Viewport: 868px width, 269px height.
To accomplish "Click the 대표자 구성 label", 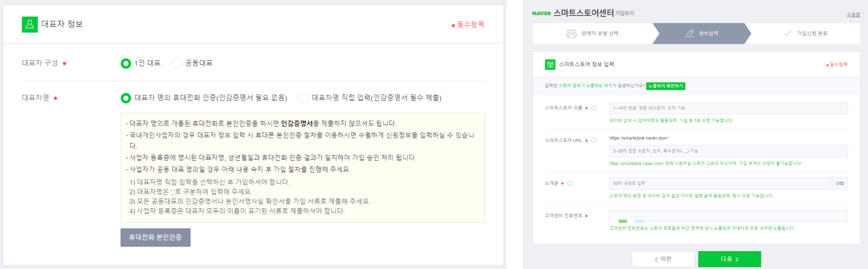I will 40,63.
